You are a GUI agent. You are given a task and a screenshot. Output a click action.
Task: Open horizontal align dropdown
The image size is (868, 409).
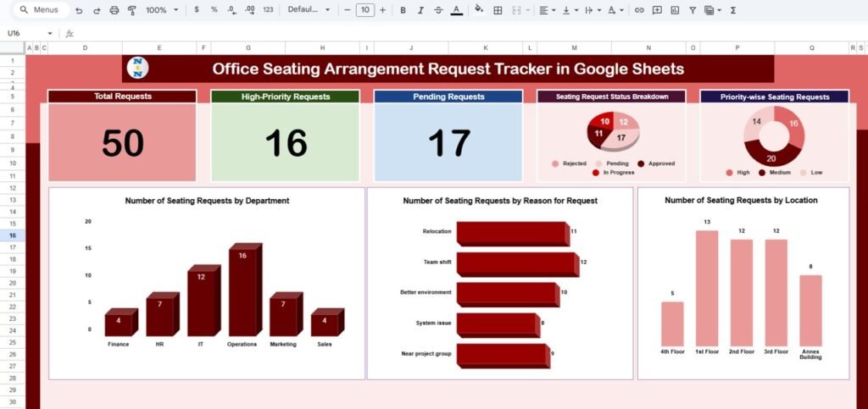(547, 10)
